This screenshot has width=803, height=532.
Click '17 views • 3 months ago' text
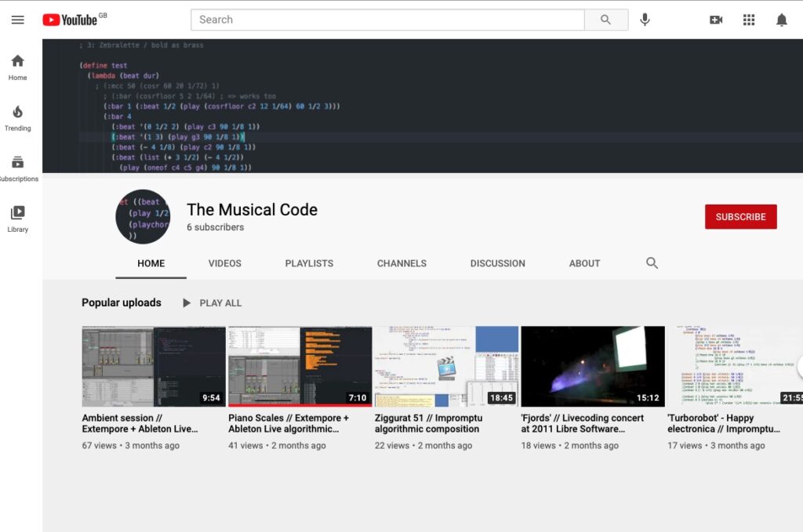717,446
